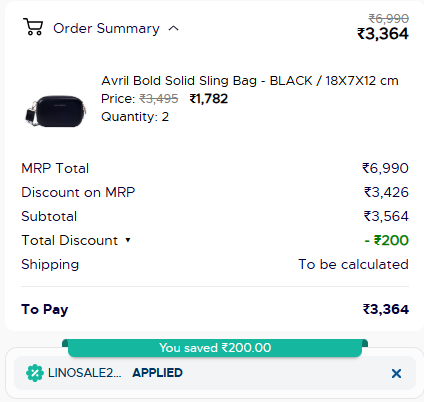424x402 pixels.
Task: Click the green -₹200 discount amount
Action: (387, 240)
